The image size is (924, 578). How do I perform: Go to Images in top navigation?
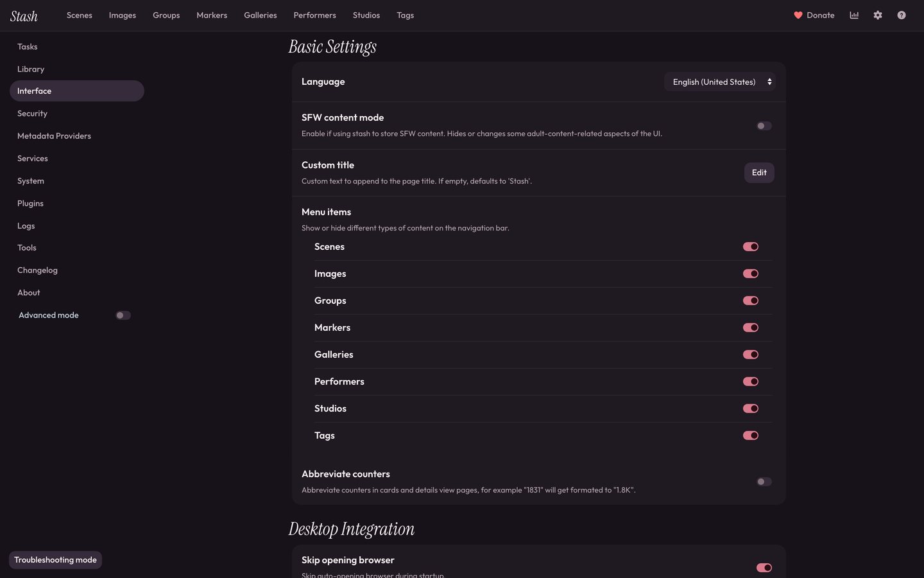pyautogui.click(x=123, y=15)
